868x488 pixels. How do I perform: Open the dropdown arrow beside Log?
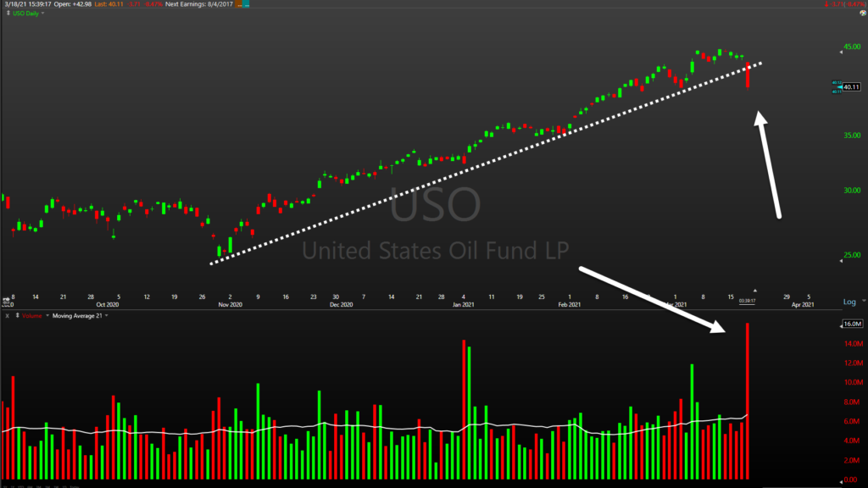pos(864,301)
